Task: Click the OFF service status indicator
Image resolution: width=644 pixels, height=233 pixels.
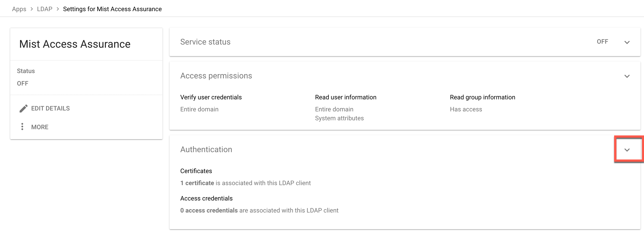Action: [603, 42]
